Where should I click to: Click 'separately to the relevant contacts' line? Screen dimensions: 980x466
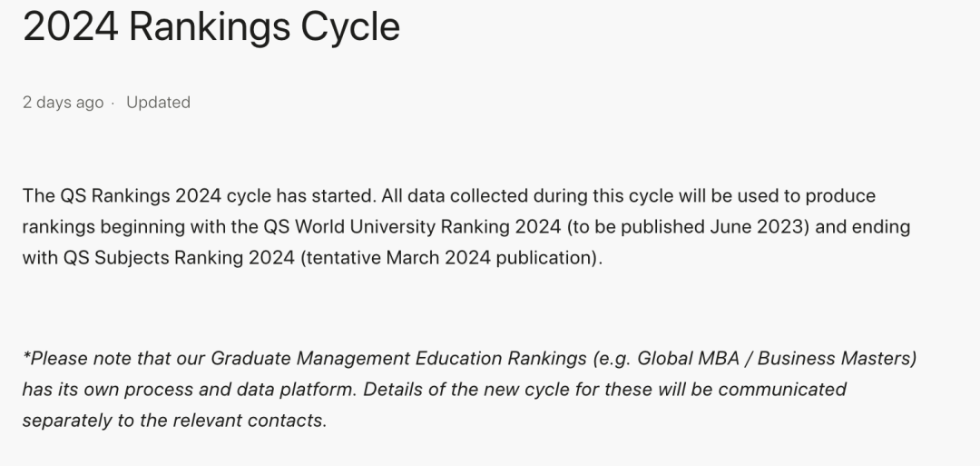coord(174,421)
